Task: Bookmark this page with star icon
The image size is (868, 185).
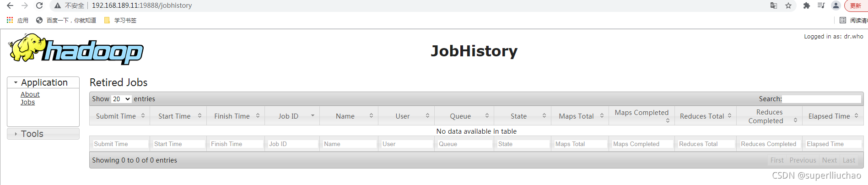Action: coord(788,5)
